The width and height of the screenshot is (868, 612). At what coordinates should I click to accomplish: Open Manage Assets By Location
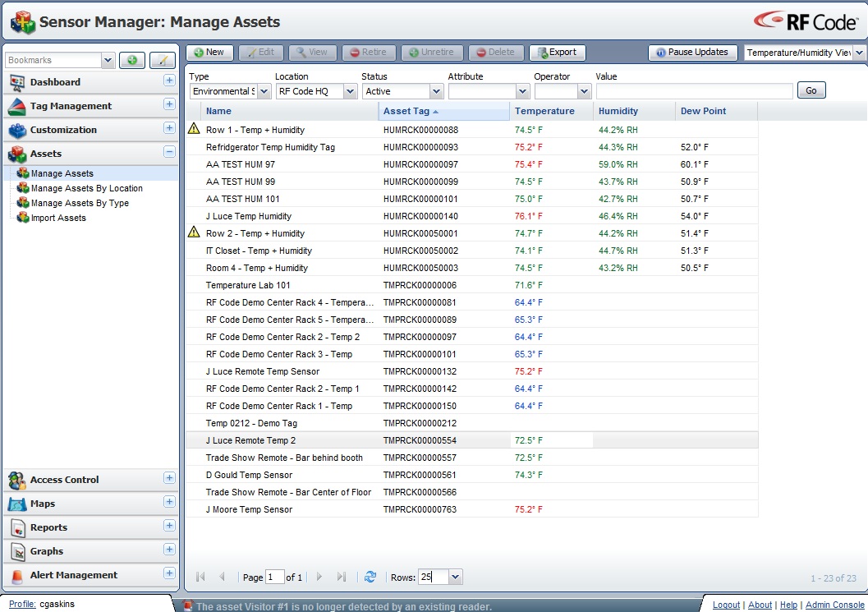[86, 188]
